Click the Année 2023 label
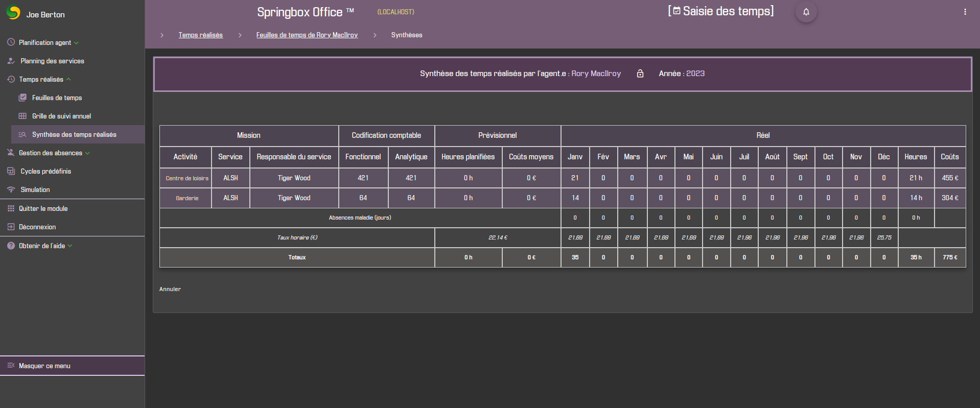Image resolution: width=980 pixels, height=408 pixels. point(682,74)
